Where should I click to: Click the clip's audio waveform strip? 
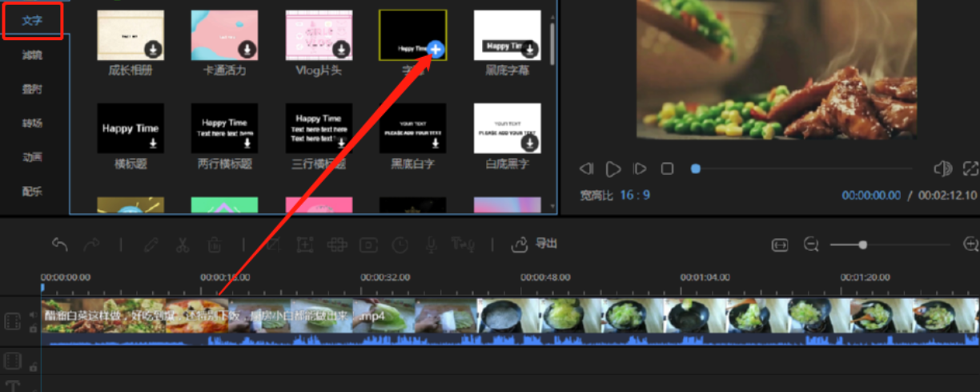click(509, 340)
